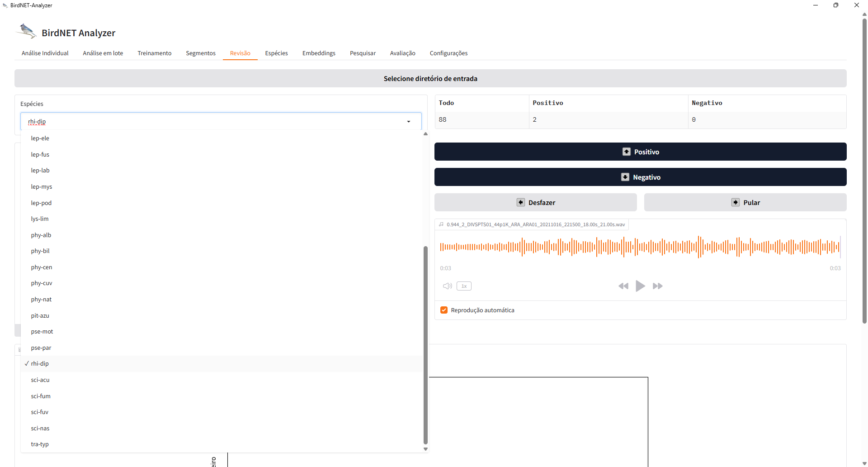Mark sample with the Positivo button
This screenshot has width=868, height=467.
click(640, 152)
